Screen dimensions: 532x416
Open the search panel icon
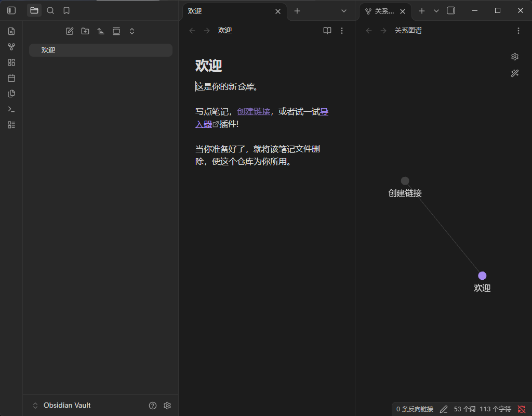click(x=50, y=10)
